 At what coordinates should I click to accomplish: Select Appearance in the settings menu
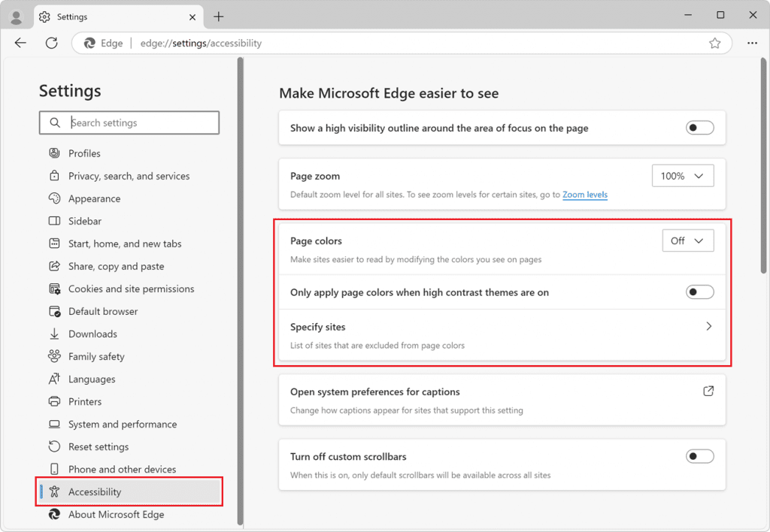click(x=94, y=199)
